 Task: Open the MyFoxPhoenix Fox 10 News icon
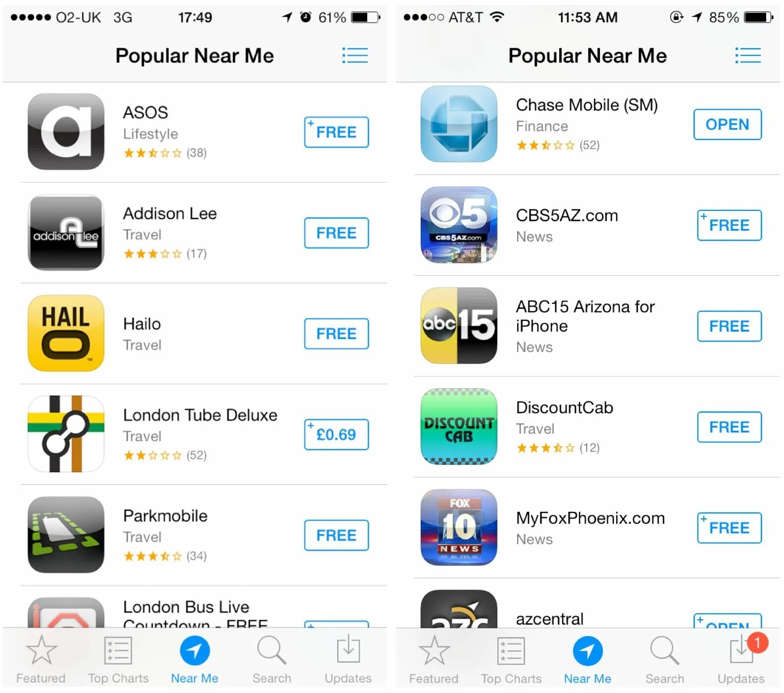(459, 527)
